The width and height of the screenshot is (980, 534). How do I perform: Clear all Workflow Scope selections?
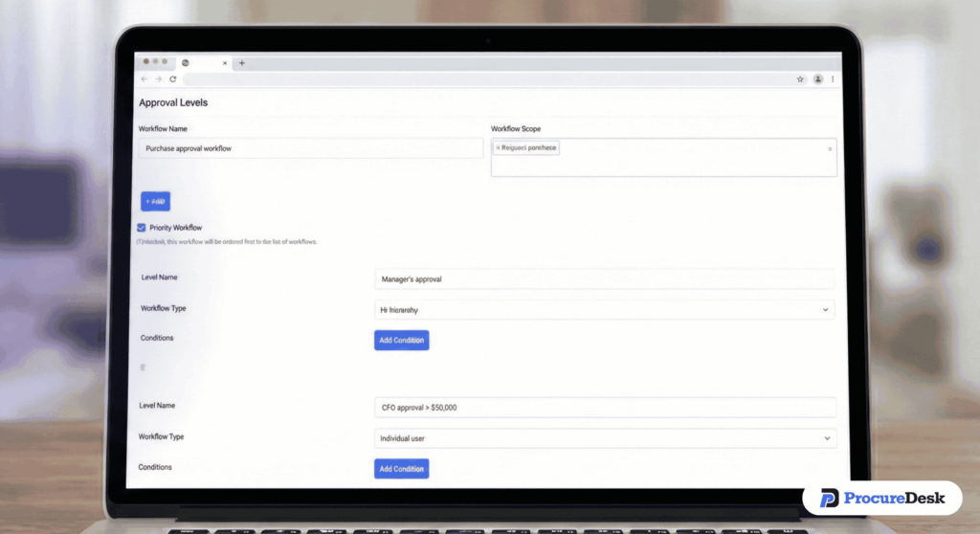830,149
